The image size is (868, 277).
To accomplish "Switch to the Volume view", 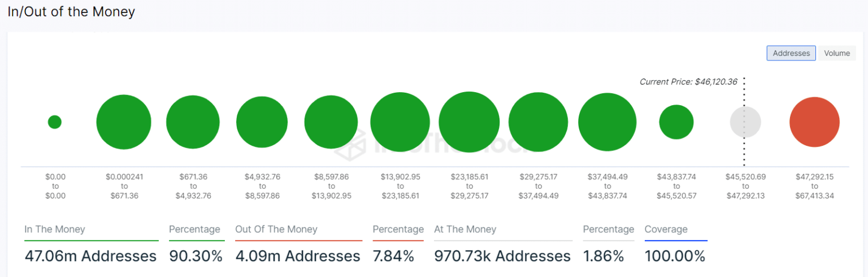I will point(836,53).
